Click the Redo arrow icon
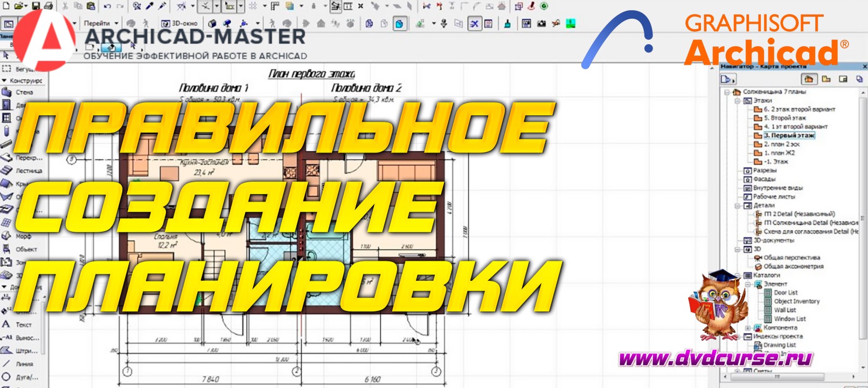Screen dimensions: 868x388 click(x=121, y=6)
